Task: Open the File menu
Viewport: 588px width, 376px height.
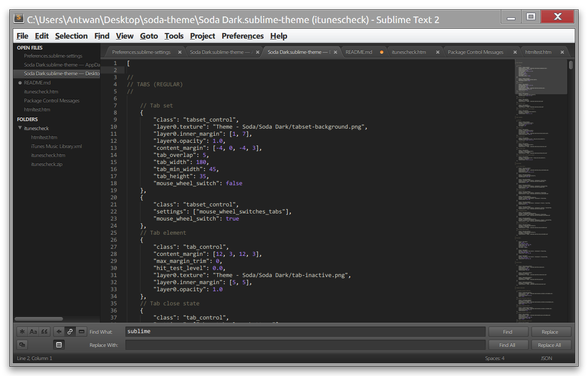Action: (x=22, y=36)
